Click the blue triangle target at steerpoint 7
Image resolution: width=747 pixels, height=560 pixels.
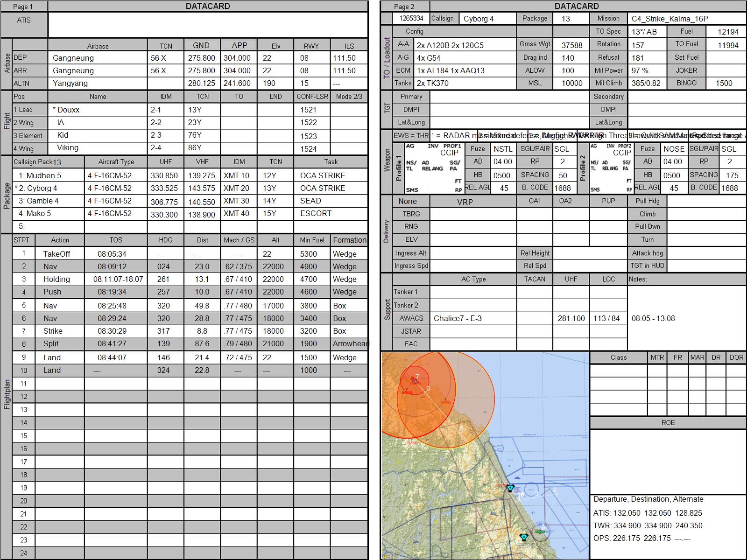coord(415,381)
